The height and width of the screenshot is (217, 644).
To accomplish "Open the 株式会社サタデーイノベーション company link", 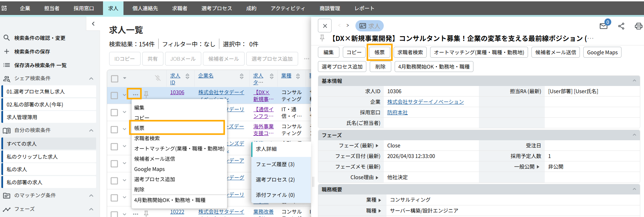I will (425, 102).
